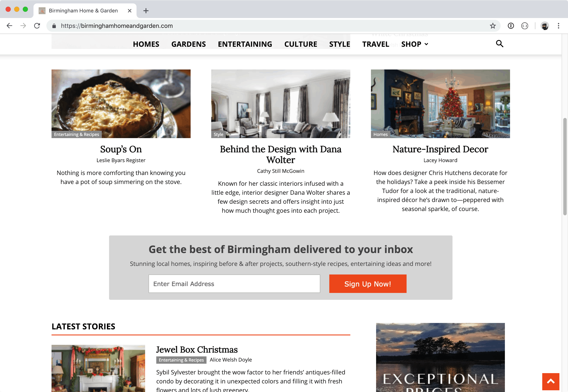Open the Jewel Box Christmas story link
Image resolution: width=568 pixels, height=392 pixels.
click(x=197, y=350)
